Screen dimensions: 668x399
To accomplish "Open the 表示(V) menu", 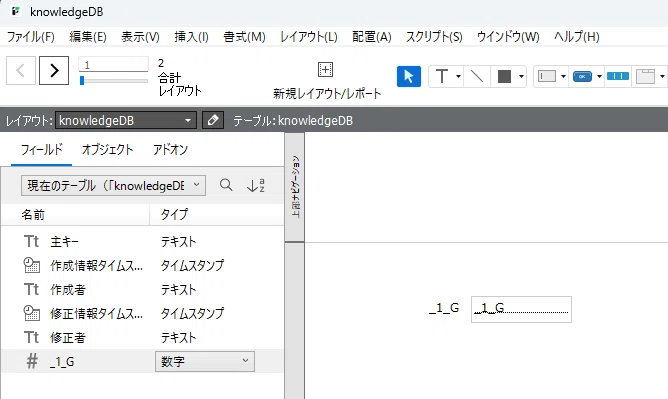I will point(140,37).
